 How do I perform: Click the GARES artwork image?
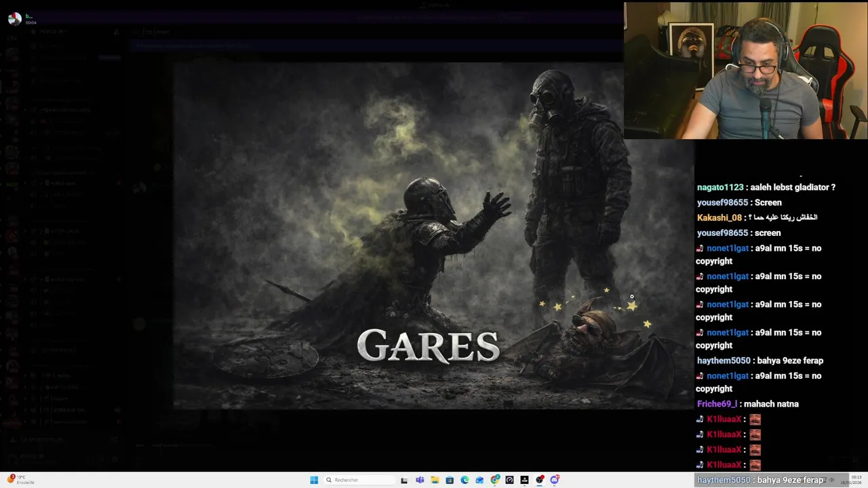click(x=433, y=236)
